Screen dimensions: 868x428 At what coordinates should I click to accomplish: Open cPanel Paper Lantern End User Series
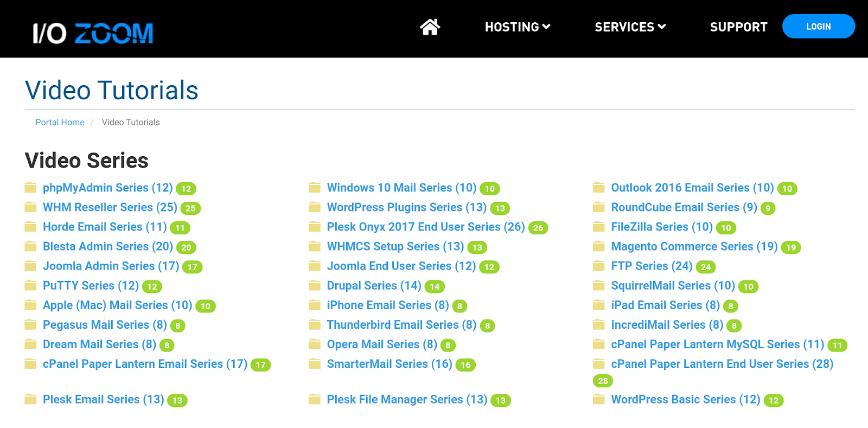tap(722, 364)
